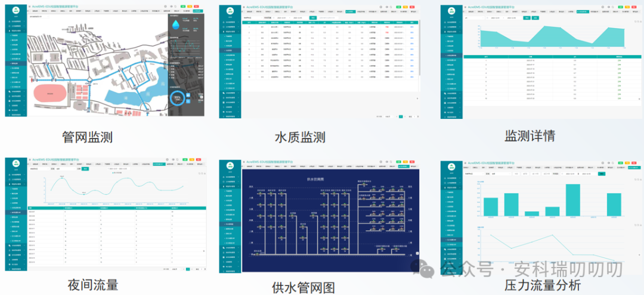The height and width of the screenshot is (295, 644).
Task: Click the green logo in 水质监测 panel sidebar
Action: pos(230,11)
